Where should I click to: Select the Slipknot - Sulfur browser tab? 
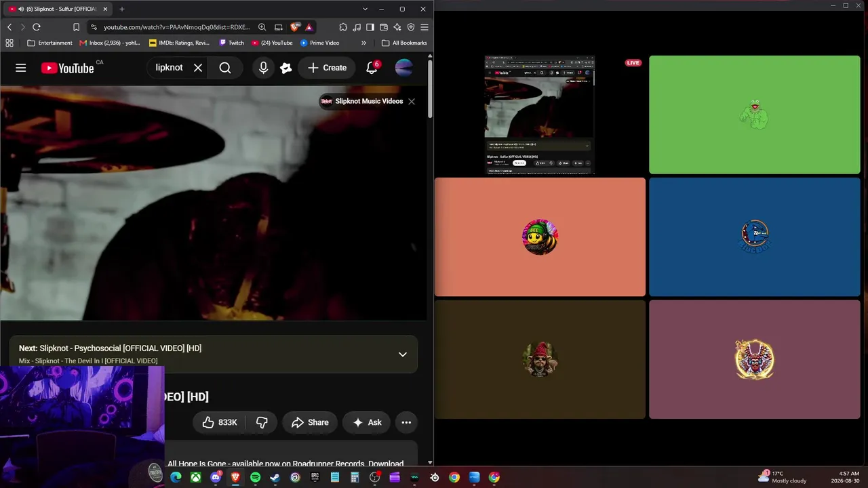point(58,9)
